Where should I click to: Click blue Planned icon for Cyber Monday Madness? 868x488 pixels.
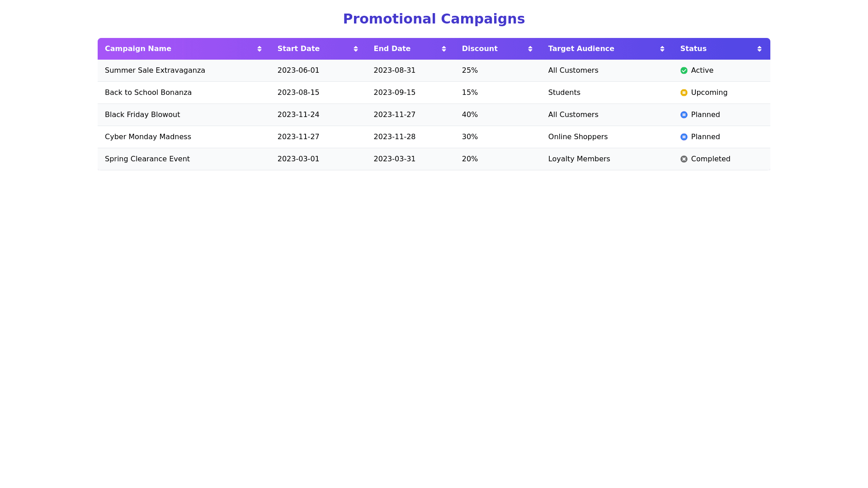pos(684,137)
